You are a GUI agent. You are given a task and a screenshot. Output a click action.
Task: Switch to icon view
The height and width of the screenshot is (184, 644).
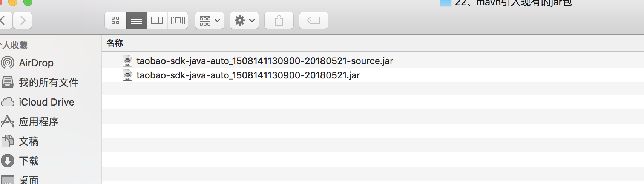(115, 20)
